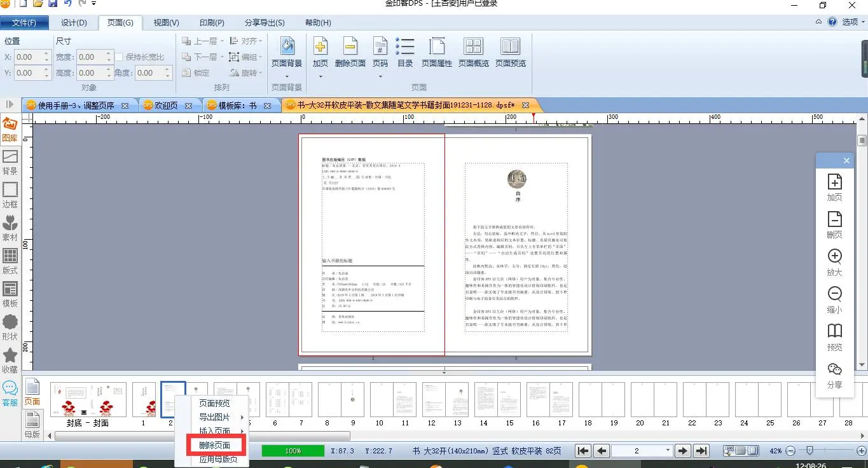868x468 pixels.
Task: Select the 封底 - 封面 cover thumbnail
Action: coord(88,399)
